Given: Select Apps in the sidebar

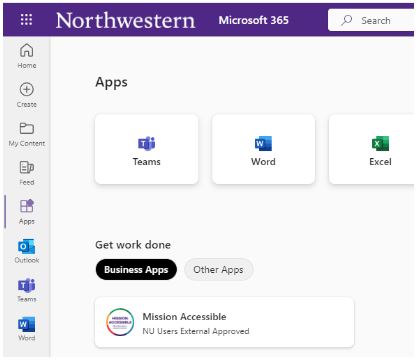Looking at the screenshot, I should (x=27, y=212).
